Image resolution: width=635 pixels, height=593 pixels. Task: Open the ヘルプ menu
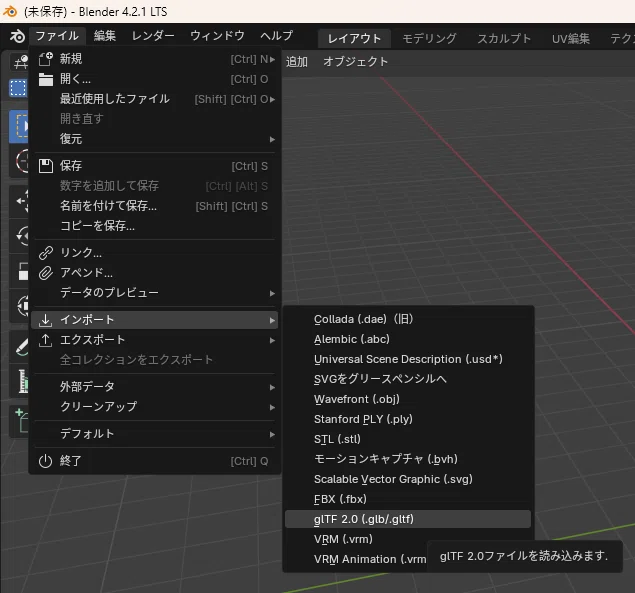[277, 36]
